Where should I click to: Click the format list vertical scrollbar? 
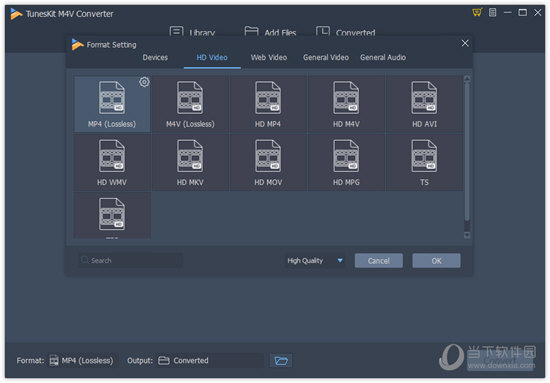(x=467, y=152)
